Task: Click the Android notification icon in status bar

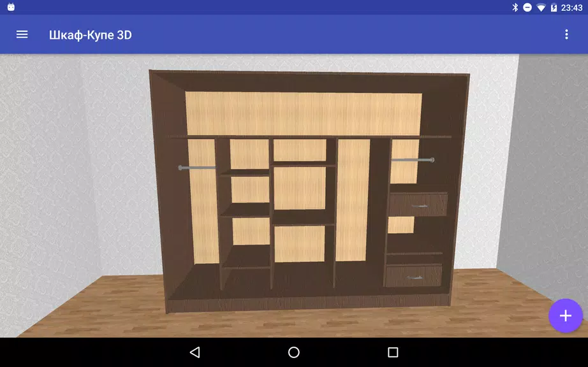Action: 11,7
